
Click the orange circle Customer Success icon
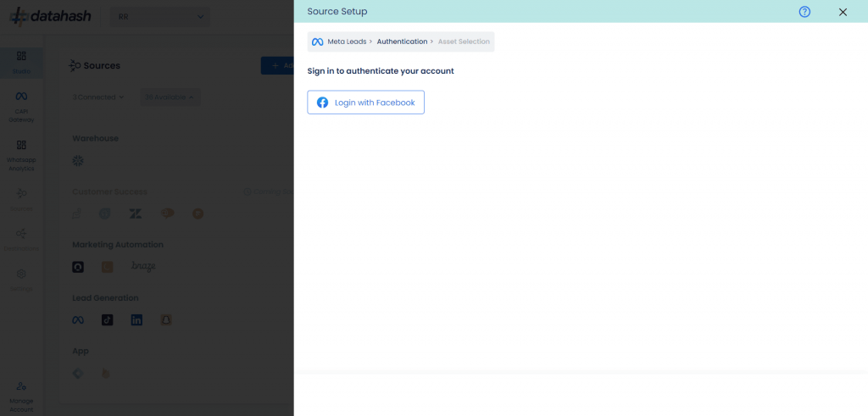198,213
